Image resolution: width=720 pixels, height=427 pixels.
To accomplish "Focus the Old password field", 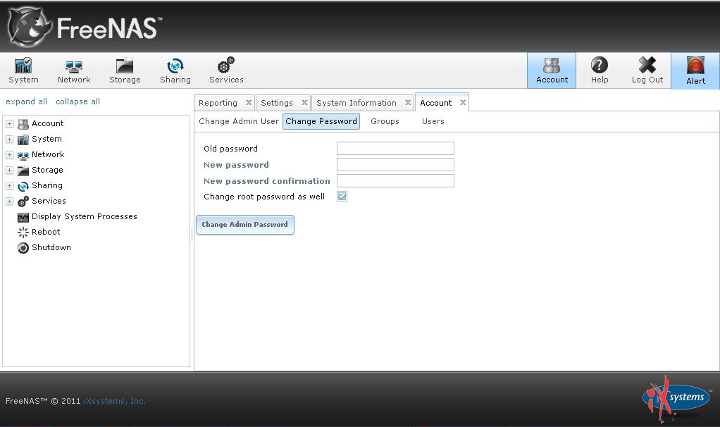I will click(395, 148).
